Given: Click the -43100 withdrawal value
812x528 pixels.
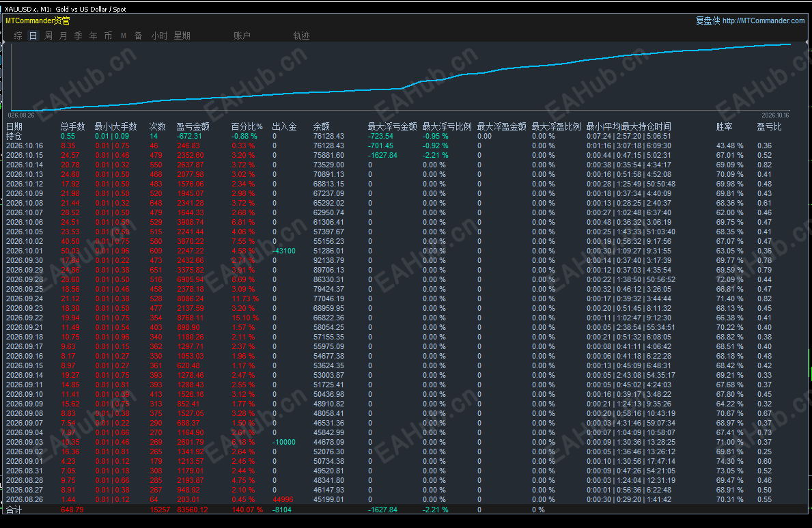Looking at the screenshot, I should click(284, 251).
